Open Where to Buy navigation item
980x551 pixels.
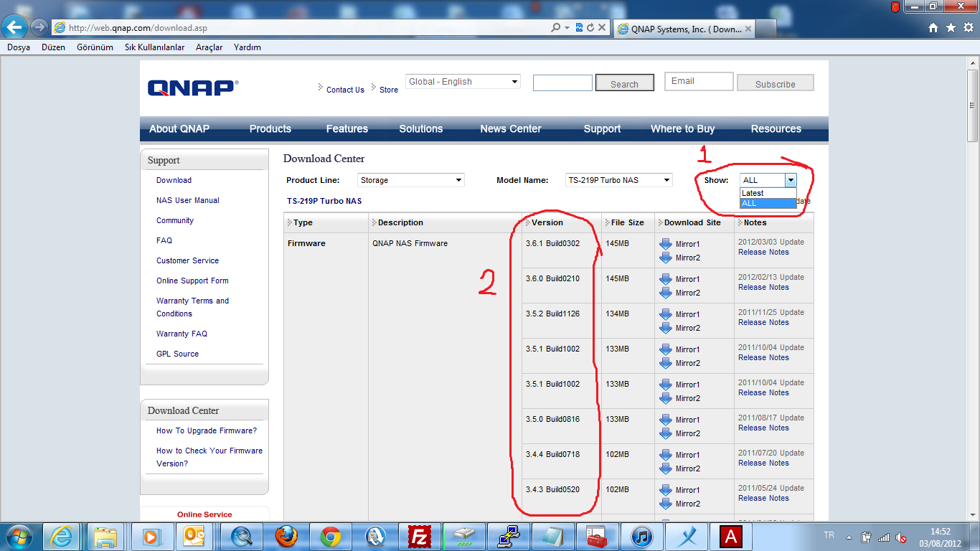(683, 129)
